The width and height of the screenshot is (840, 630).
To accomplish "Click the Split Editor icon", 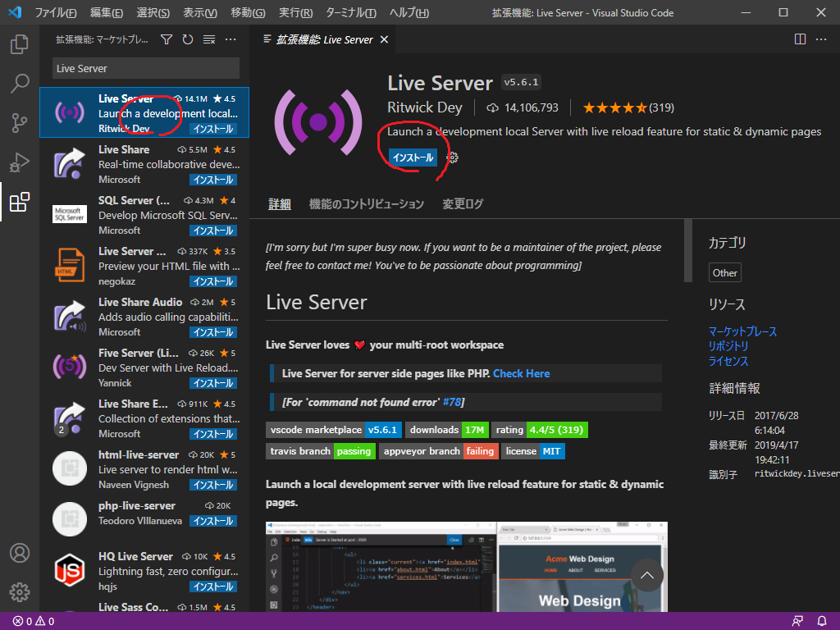I will tap(800, 39).
